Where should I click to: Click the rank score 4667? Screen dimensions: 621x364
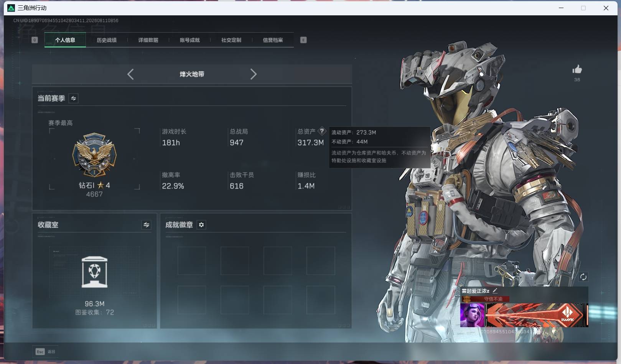point(94,194)
